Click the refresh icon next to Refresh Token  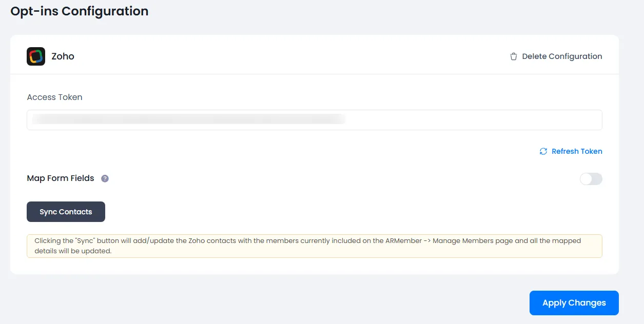(x=543, y=151)
